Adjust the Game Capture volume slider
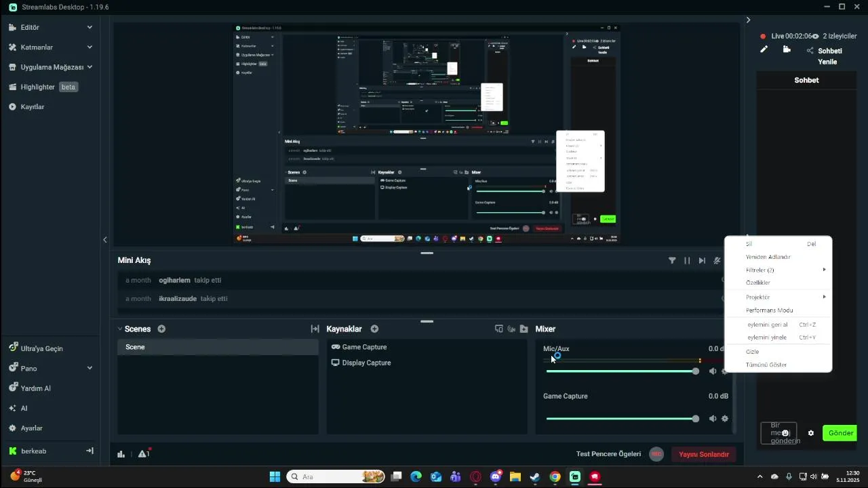This screenshot has height=488, width=868. [623, 419]
